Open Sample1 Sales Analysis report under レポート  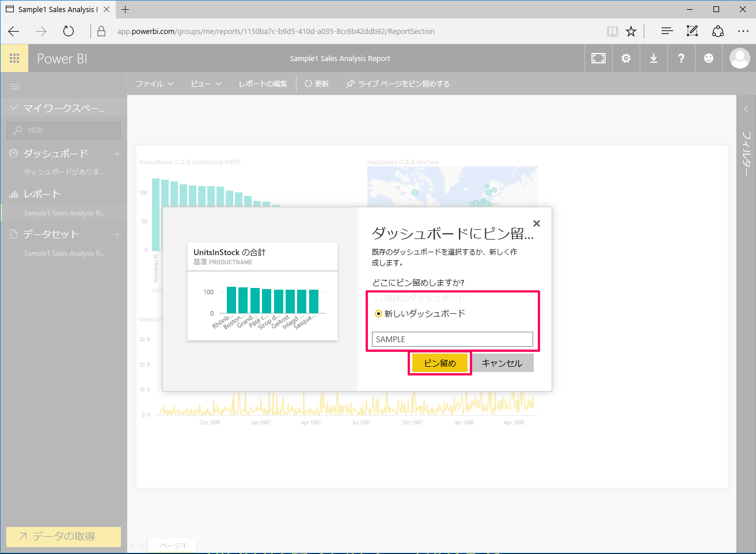tap(64, 213)
